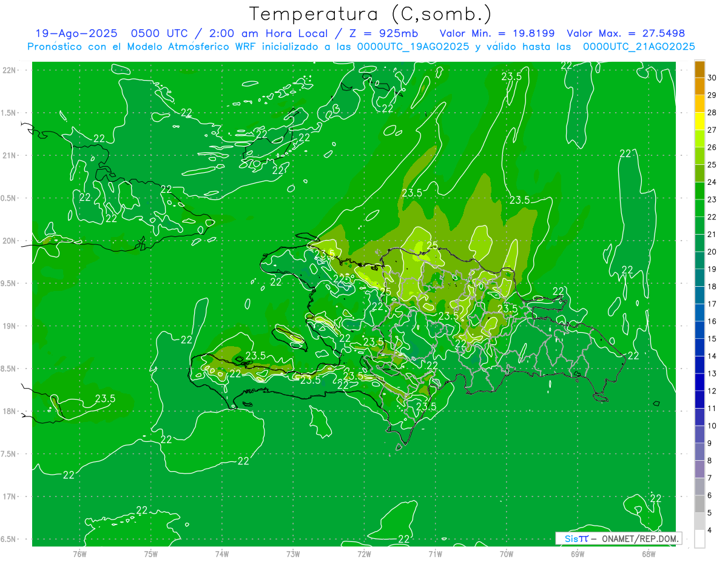The width and height of the screenshot is (728, 562).
Task: Click the '20N' latitude axis label
Action: 10,241
